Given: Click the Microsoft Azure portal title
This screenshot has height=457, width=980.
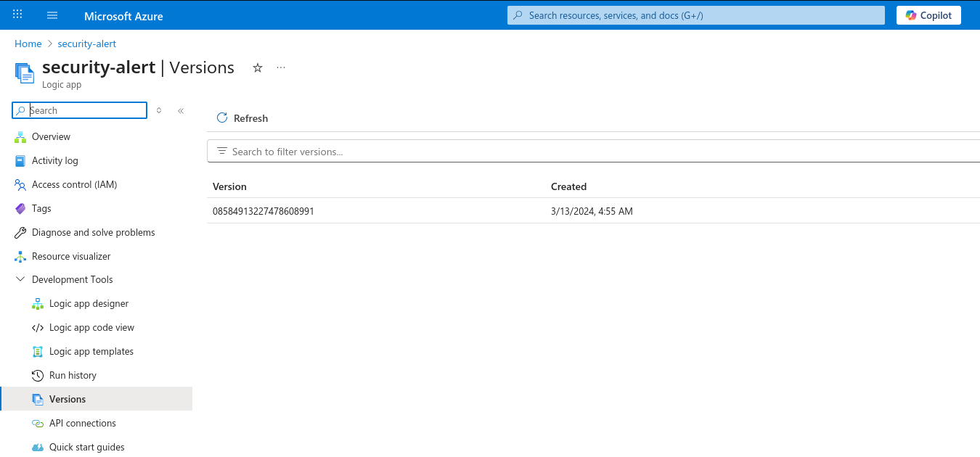Looking at the screenshot, I should tap(123, 16).
